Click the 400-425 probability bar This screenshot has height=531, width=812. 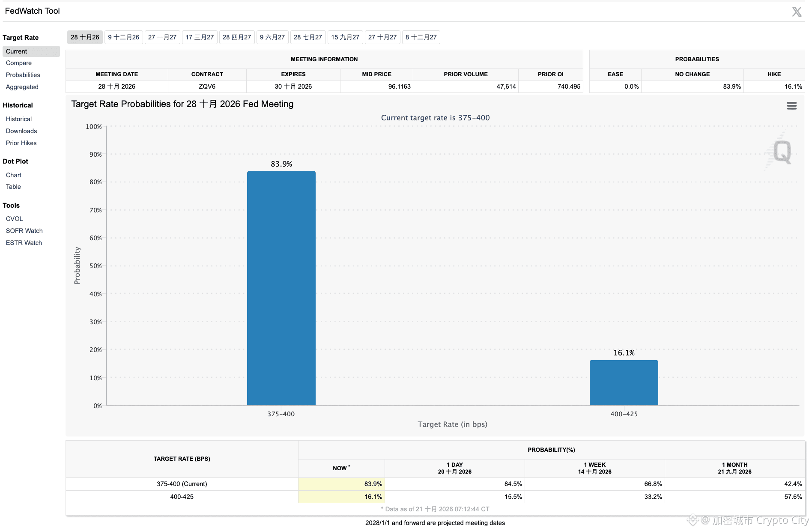point(624,383)
